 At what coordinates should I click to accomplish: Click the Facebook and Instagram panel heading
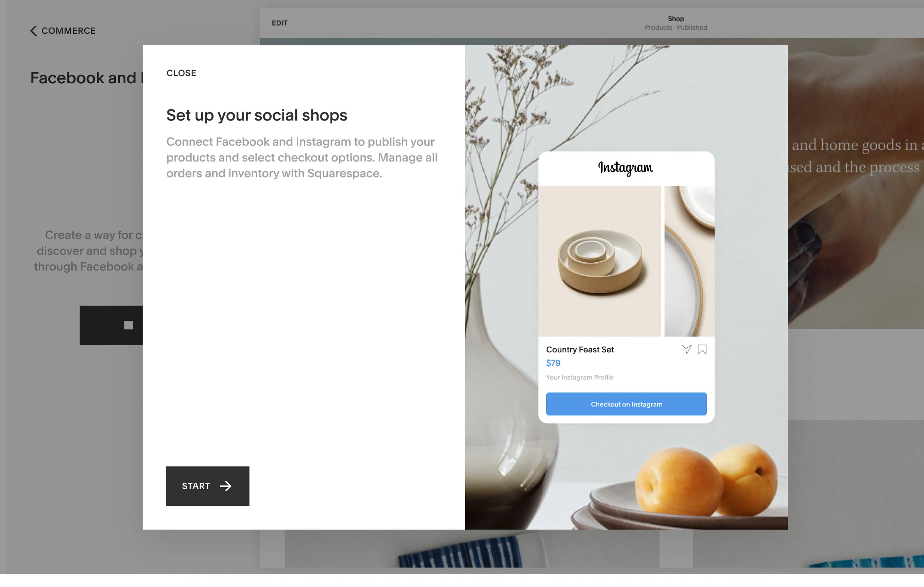(x=86, y=78)
